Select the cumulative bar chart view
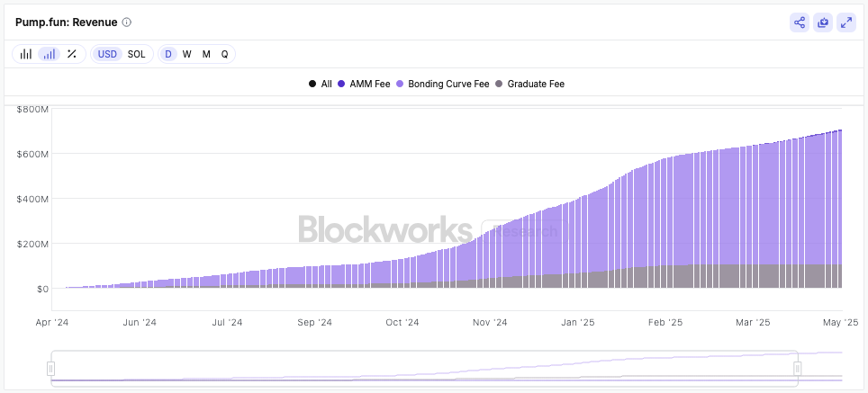Viewport: 868px width, 393px height. coord(49,54)
